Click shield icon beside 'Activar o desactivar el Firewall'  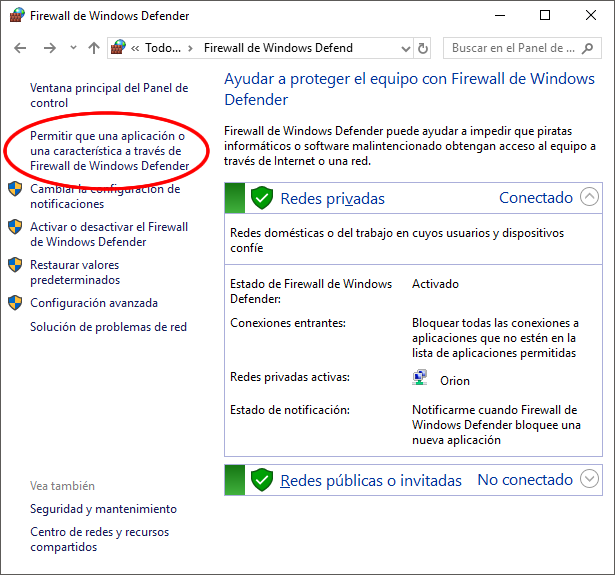[x=15, y=227]
